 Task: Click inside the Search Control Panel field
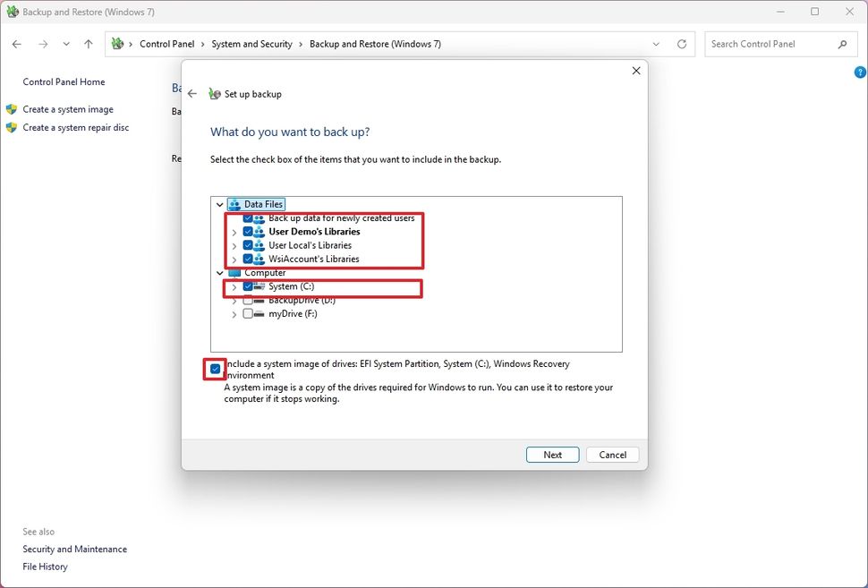click(770, 43)
